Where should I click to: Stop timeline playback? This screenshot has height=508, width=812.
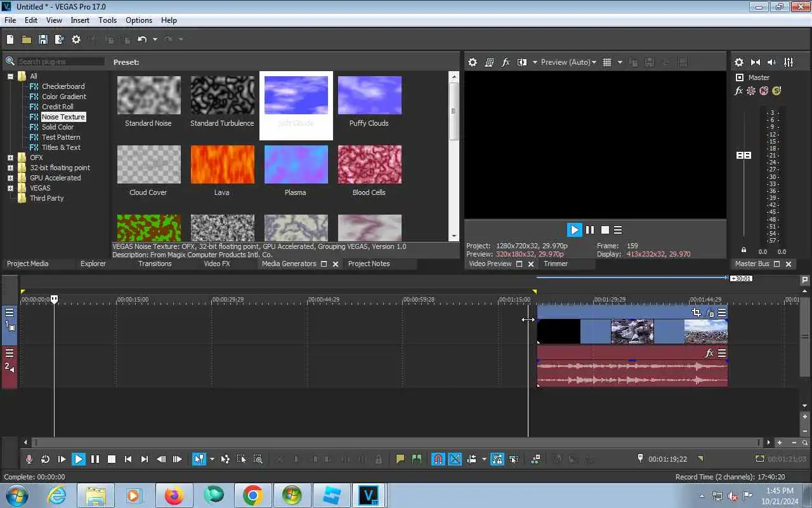tap(111, 459)
